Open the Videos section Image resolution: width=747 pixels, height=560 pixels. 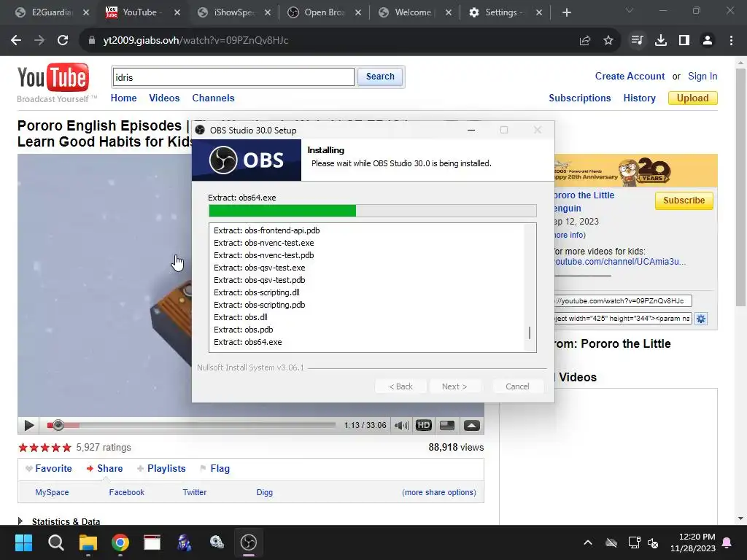pyautogui.click(x=164, y=98)
